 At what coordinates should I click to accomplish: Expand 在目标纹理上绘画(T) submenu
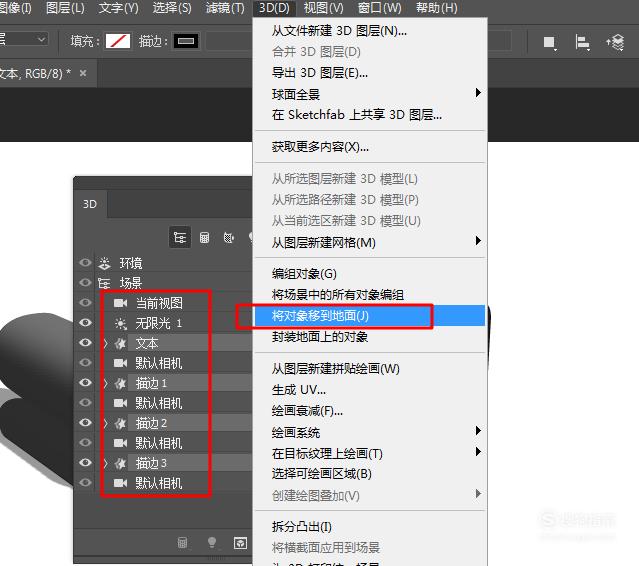pyautogui.click(x=370, y=453)
